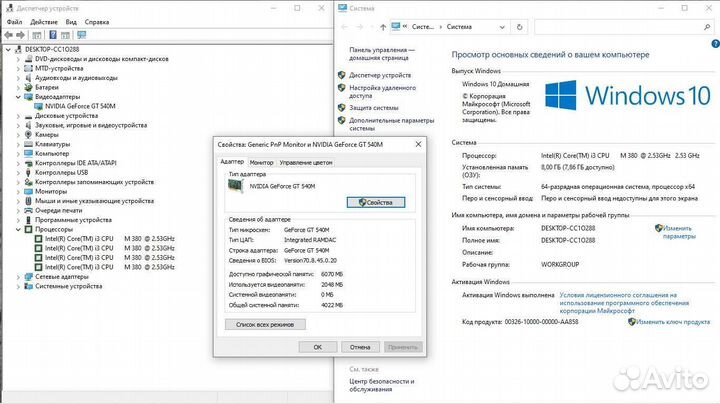Select the Адаптер tab

232,162
